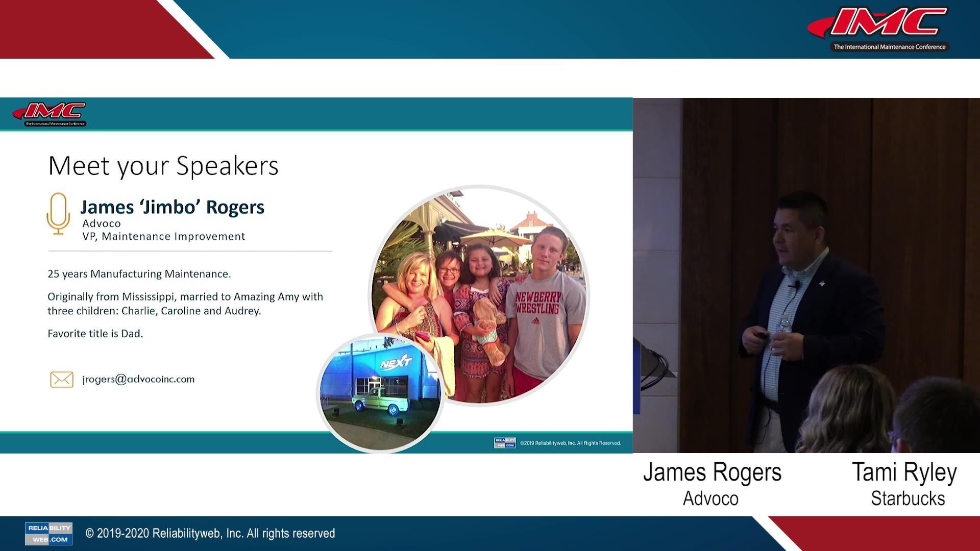Viewport: 980px width, 551px height.
Task: Click the Advoco label under James Rogers caption
Action: pos(710,498)
